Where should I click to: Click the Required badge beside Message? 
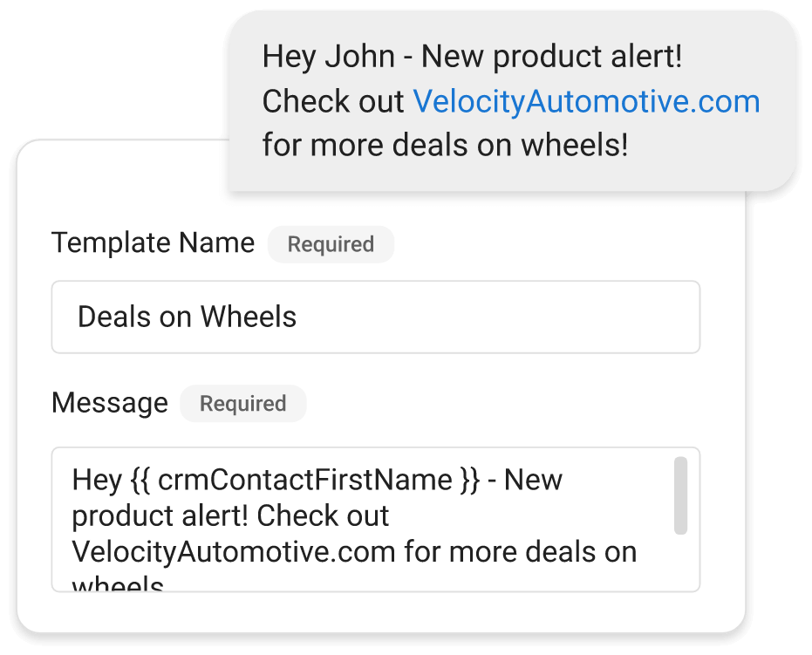(x=242, y=404)
